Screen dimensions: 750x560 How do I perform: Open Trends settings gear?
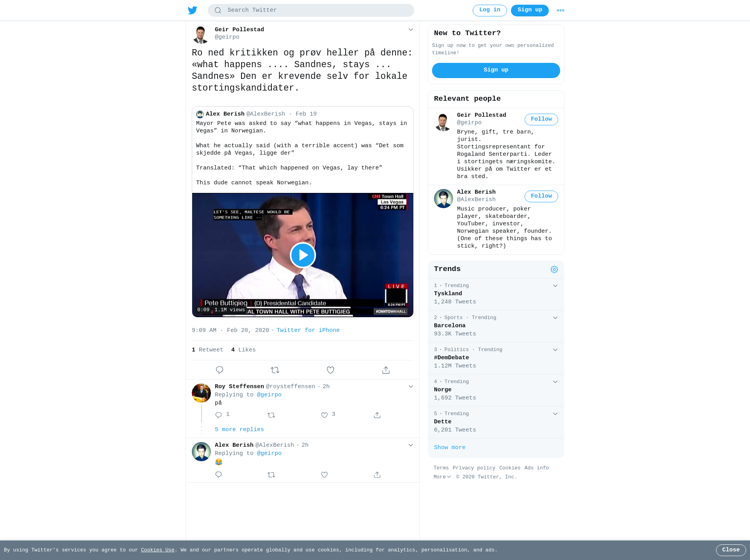click(554, 269)
